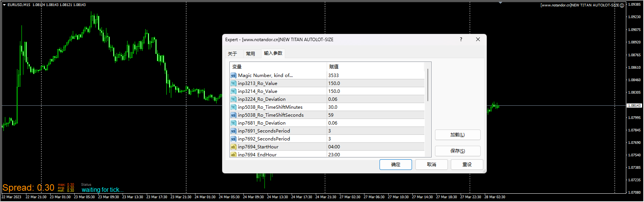644x202 pixels.
Task: Click the chart shift triangle marker at top
Action: [x=500, y=3]
